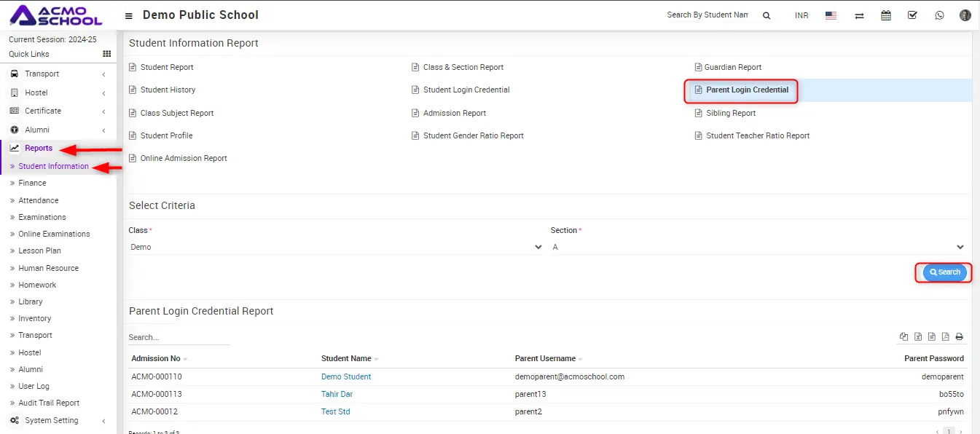Open the Class dropdown
The image size is (980, 434).
pos(335,247)
